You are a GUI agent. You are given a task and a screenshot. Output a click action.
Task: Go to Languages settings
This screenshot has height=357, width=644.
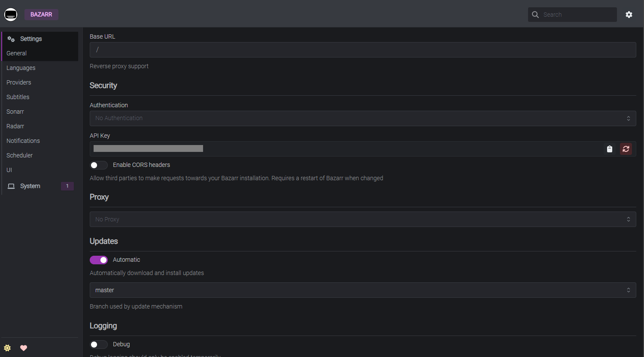click(x=21, y=68)
